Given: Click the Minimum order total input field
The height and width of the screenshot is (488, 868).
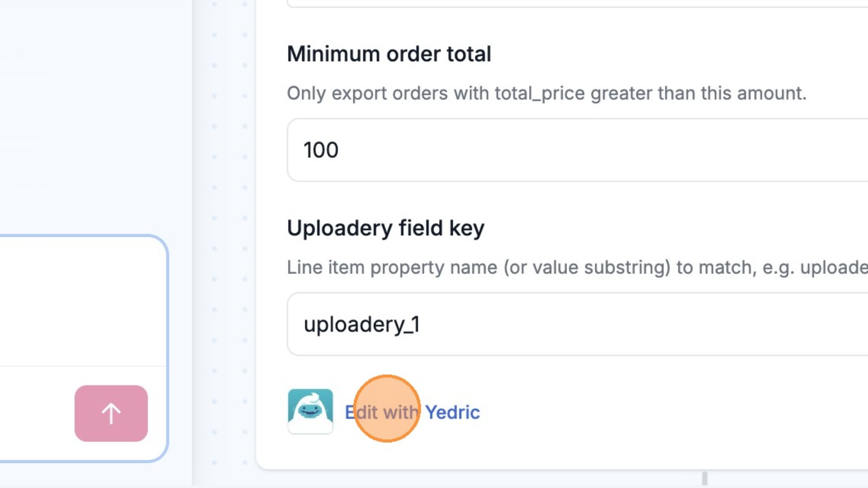Looking at the screenshot, I should coord(573,150).
